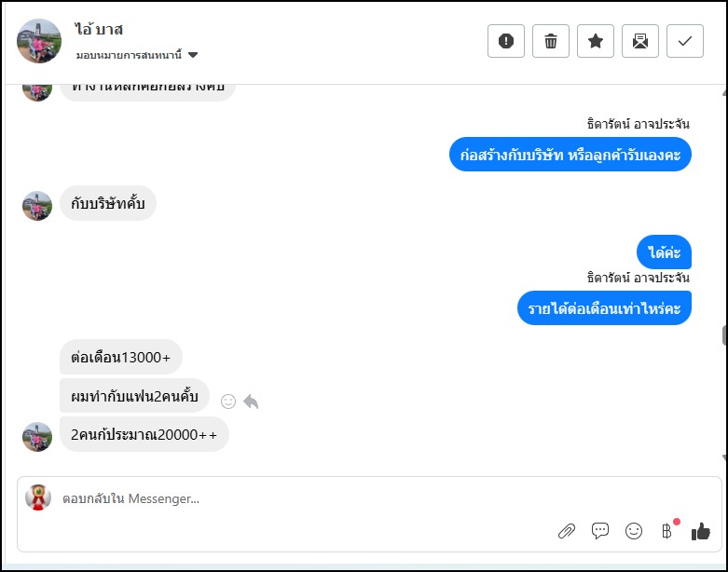This screenshot has width=728, height=572.
Task: Open saved replies speech bubble icon
Action: pyautogui.click(x=600, y=531)
